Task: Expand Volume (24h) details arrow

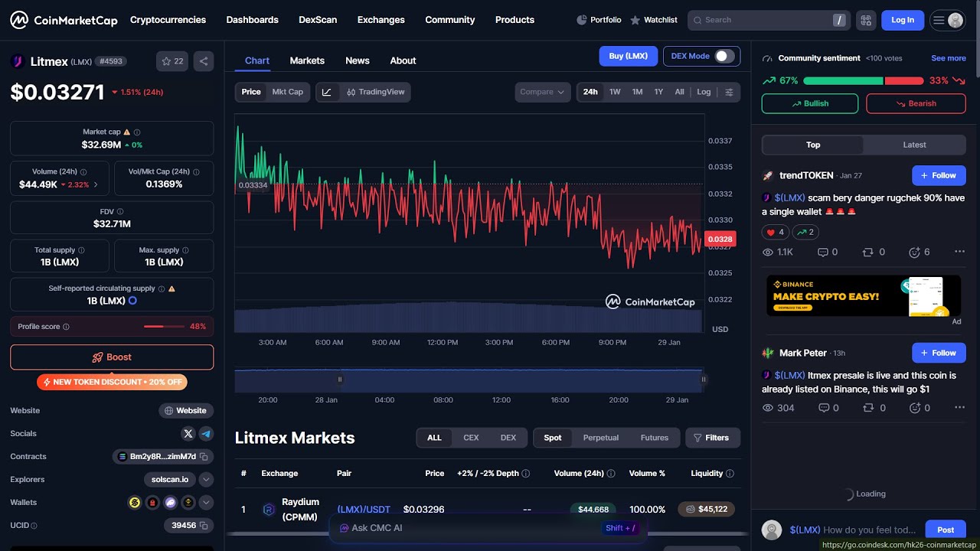Action: (96, 184)
